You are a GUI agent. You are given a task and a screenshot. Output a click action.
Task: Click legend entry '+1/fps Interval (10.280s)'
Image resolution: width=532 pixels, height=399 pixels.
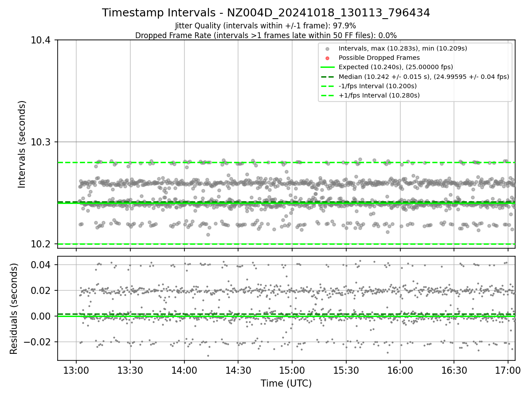[379, 95]
